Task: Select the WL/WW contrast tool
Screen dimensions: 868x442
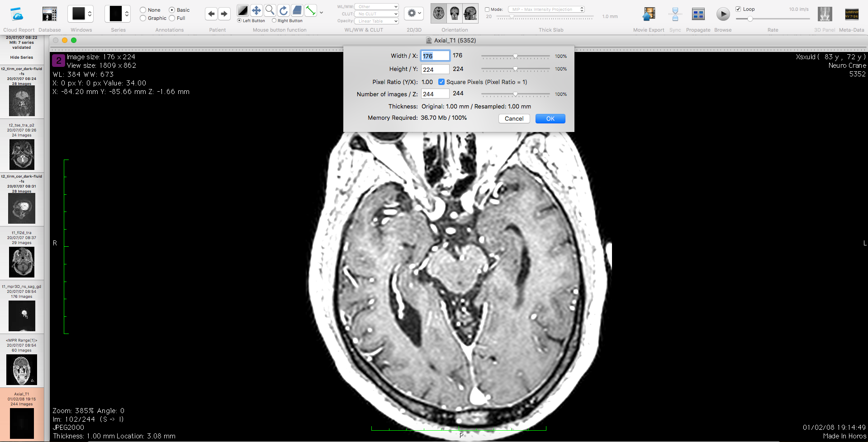Action: (243, 11)
